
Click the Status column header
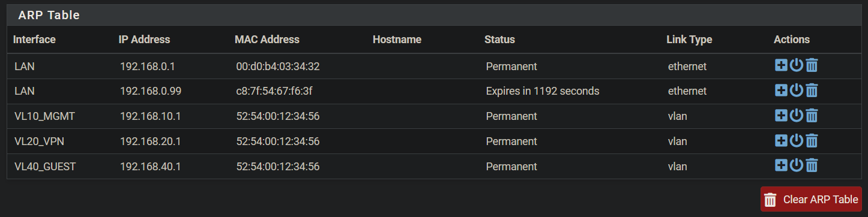pos(499,40)
